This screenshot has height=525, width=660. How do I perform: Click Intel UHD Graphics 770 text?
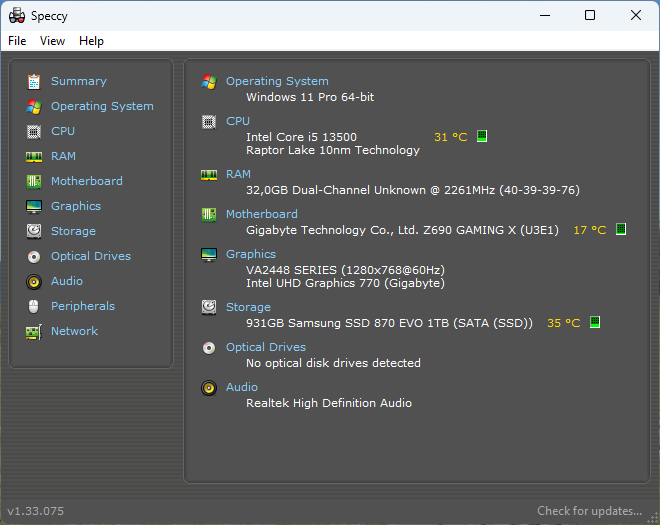point(346,283)
